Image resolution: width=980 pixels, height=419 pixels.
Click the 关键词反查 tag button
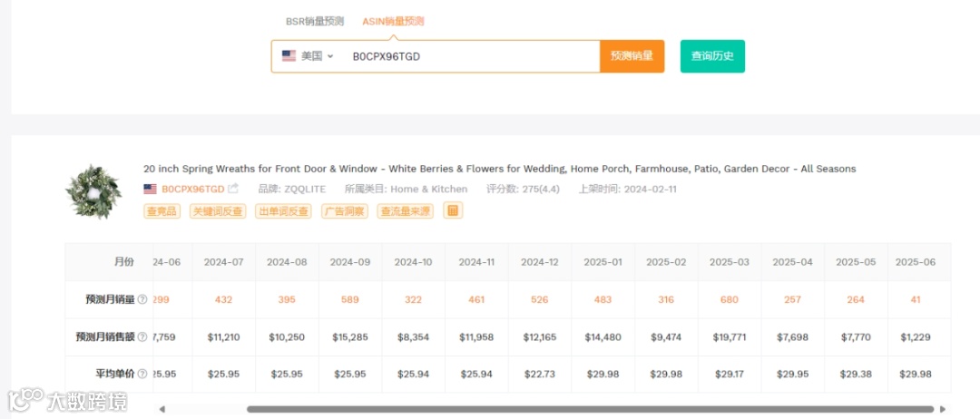click(218, 211)
